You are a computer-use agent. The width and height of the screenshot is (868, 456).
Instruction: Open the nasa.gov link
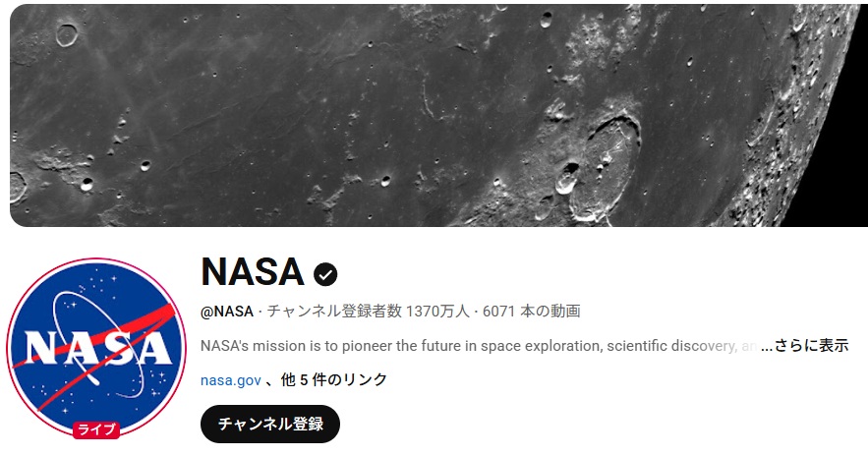230,379
